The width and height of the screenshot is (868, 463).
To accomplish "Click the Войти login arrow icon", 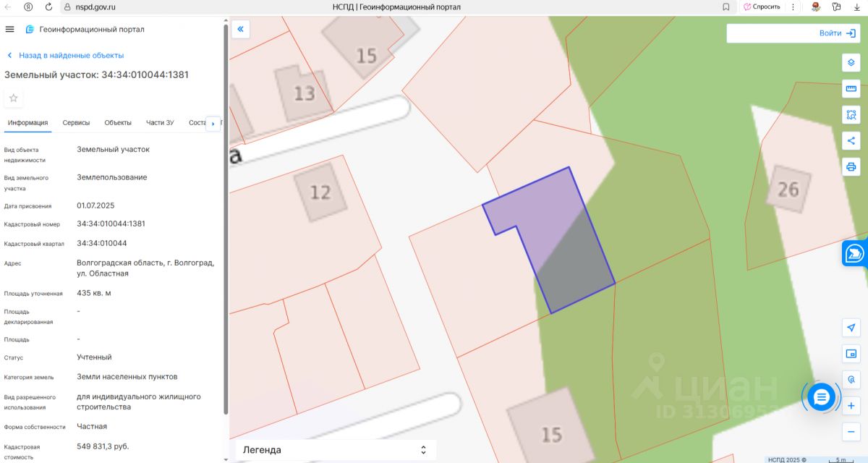I will point(851,33).
